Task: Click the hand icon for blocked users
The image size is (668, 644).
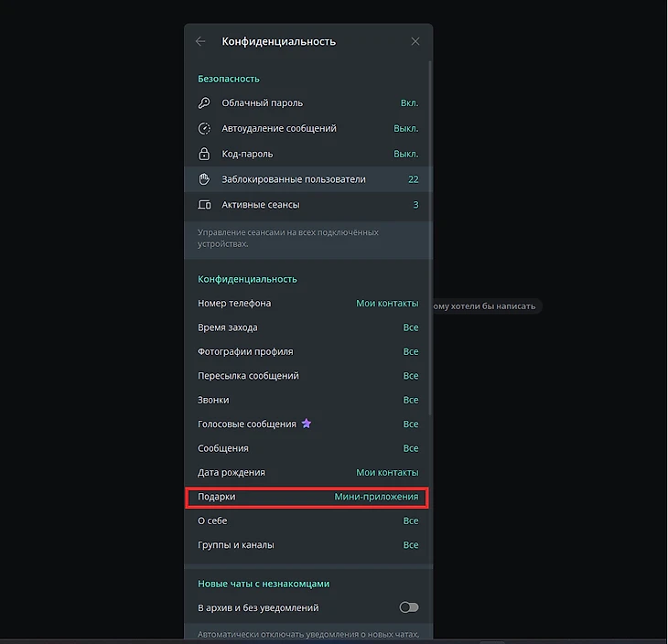Action: 204,179
